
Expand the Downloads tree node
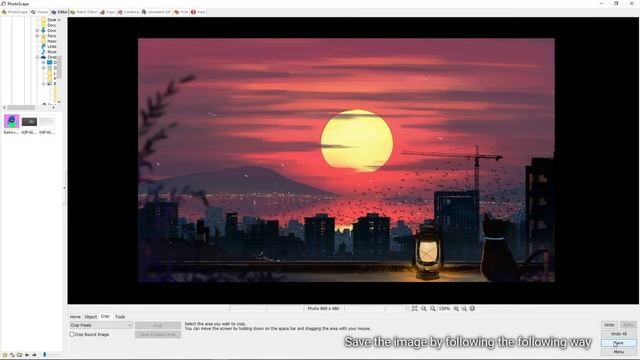click(x=37, y=31)
